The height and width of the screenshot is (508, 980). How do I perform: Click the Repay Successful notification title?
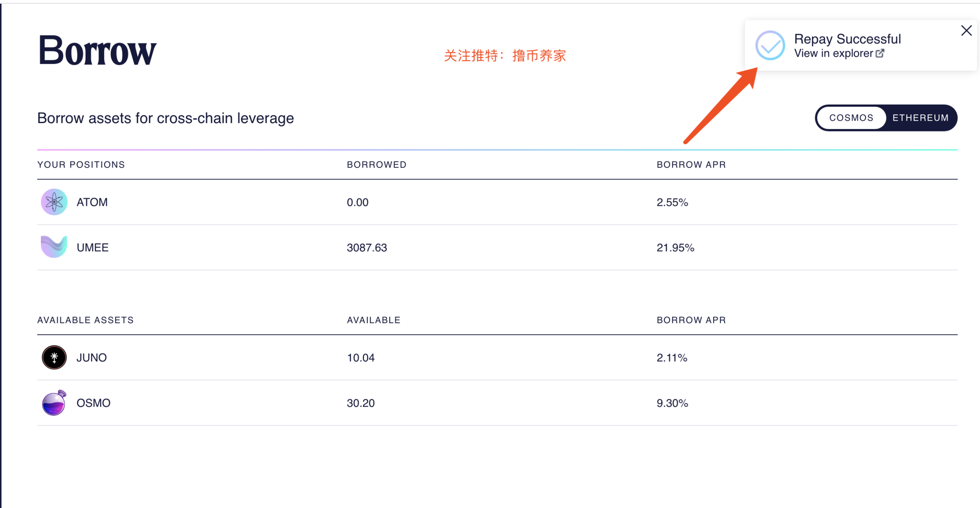coord(847,39)
